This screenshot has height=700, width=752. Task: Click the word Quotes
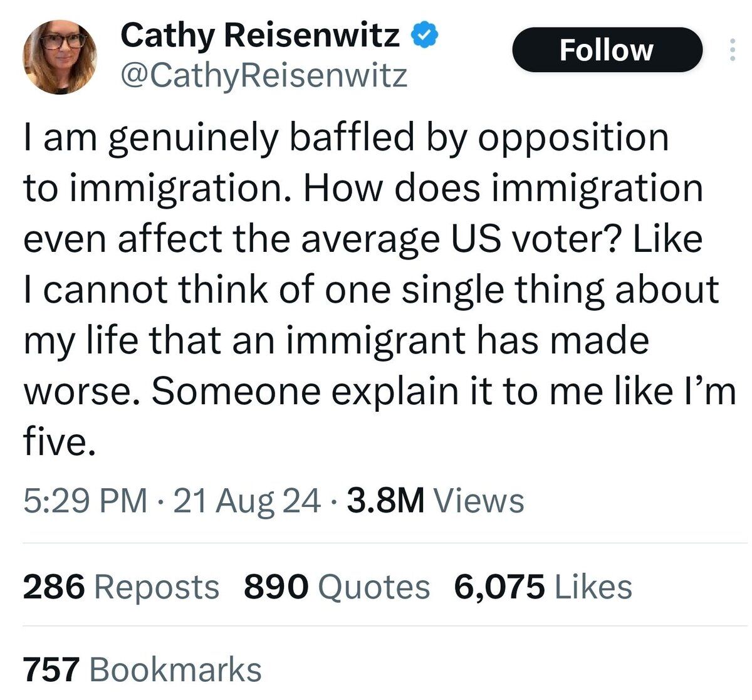pos(374,587)
